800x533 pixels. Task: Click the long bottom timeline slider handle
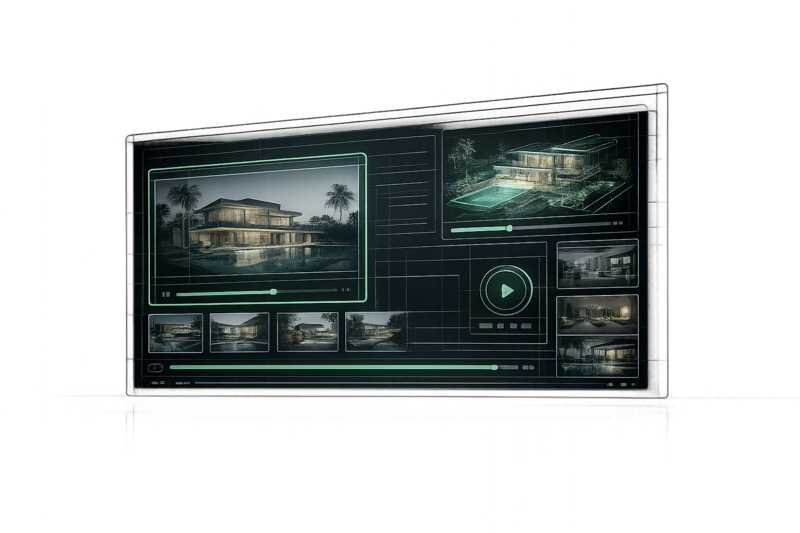pos(494,367)
